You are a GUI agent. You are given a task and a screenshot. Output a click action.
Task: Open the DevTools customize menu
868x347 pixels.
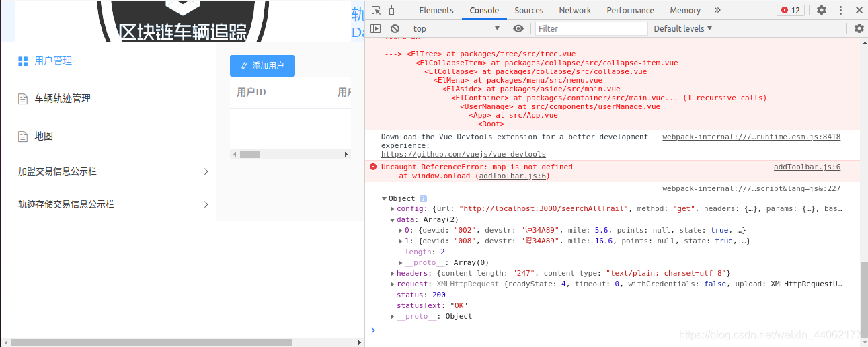[x=840, y=10]
